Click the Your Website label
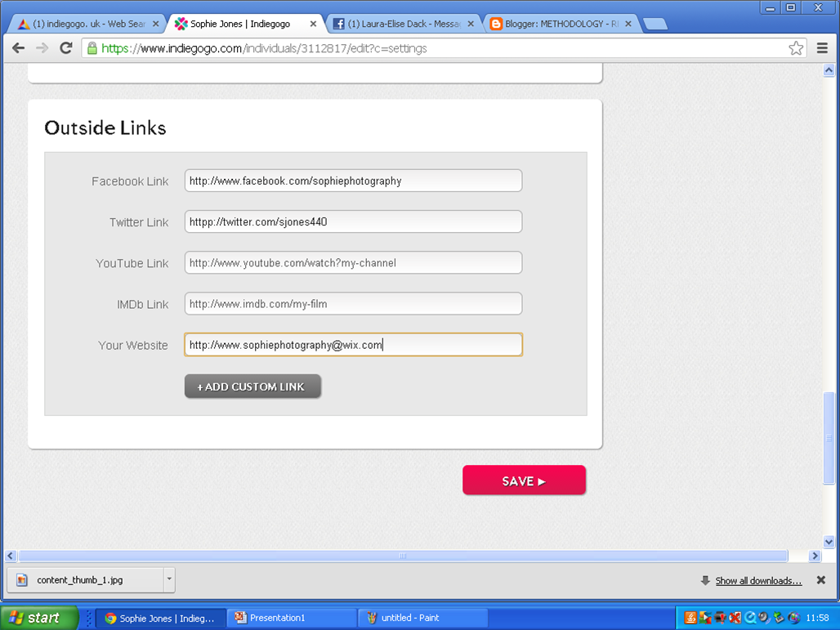 pyautogui.click(x=133, y=346)
